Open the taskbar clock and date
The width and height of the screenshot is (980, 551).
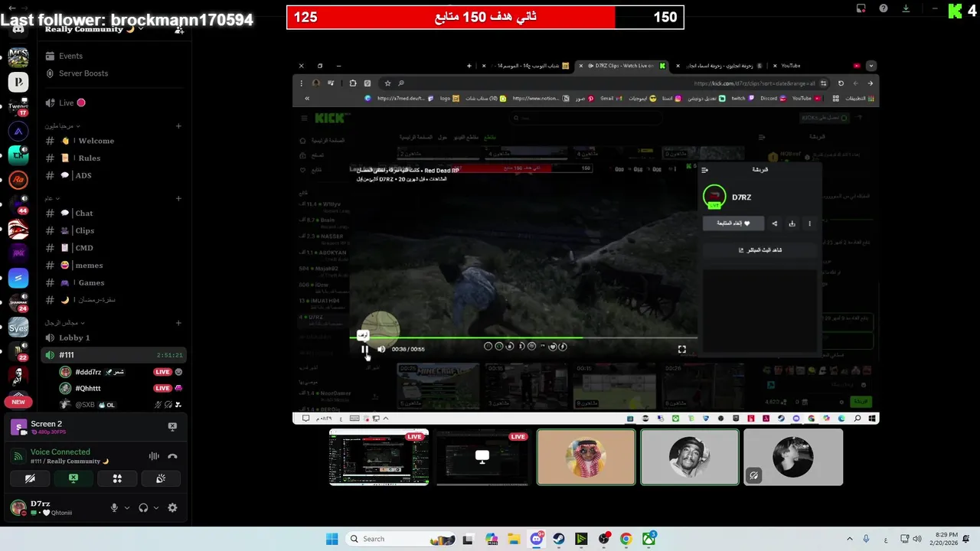(x=946, y=539)
